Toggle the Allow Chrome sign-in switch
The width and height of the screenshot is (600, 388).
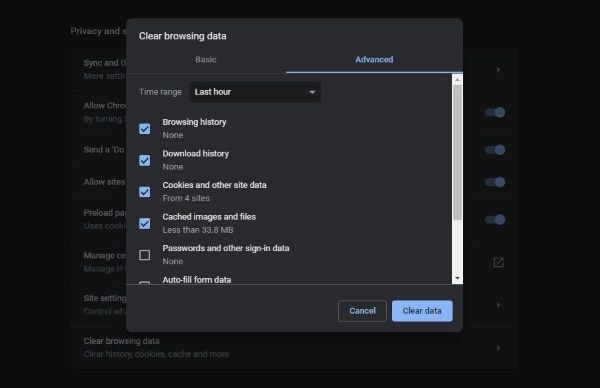point(495,112)
